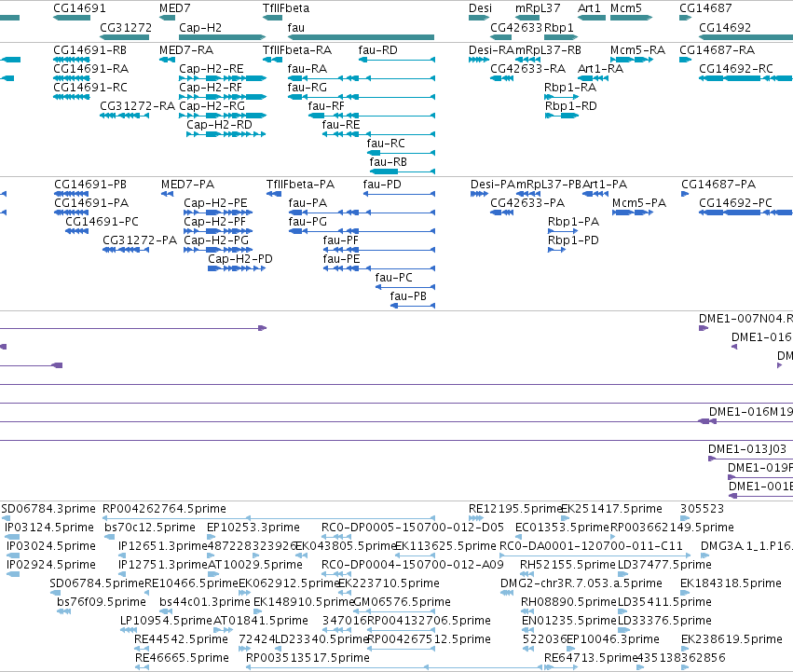
Task: Select transcript CG14692-RC
Action: [746, 78]
